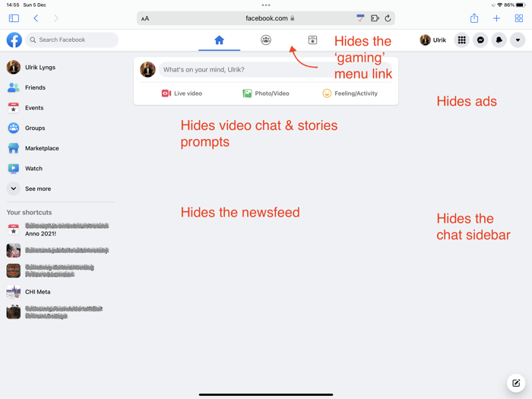Show the Safari tab overview grid
This screenshot has height=399, width=532.
click(x=519, y=18)
